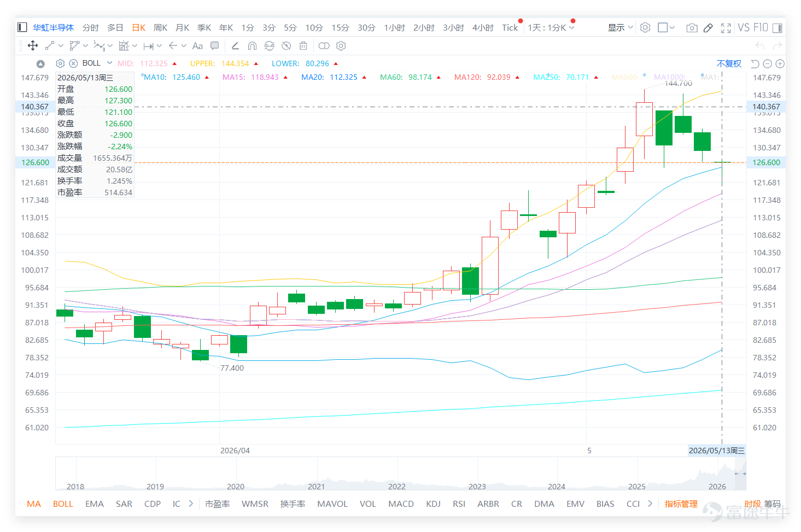
Task: Expand arrow tool dropdown arrow
Action: pyautogui.click(x=184, y=46)
